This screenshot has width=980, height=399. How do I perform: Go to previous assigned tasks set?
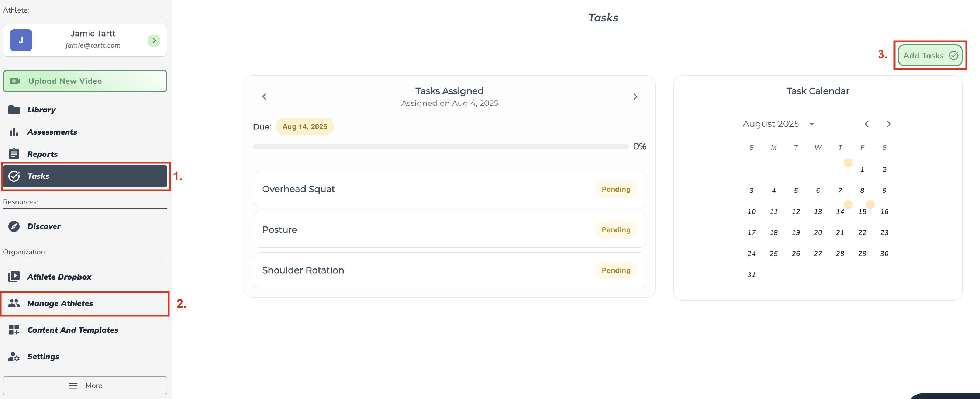point(264,97)
